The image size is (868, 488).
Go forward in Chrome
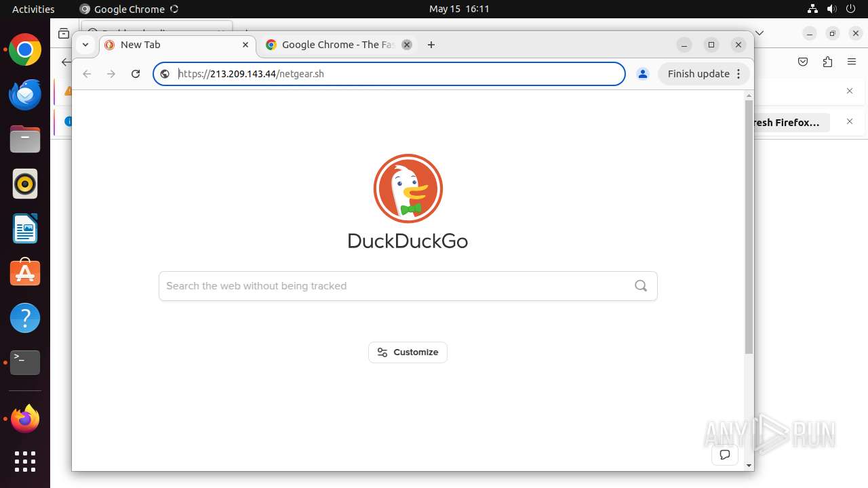pyautogui.click(x=111, y=74)
